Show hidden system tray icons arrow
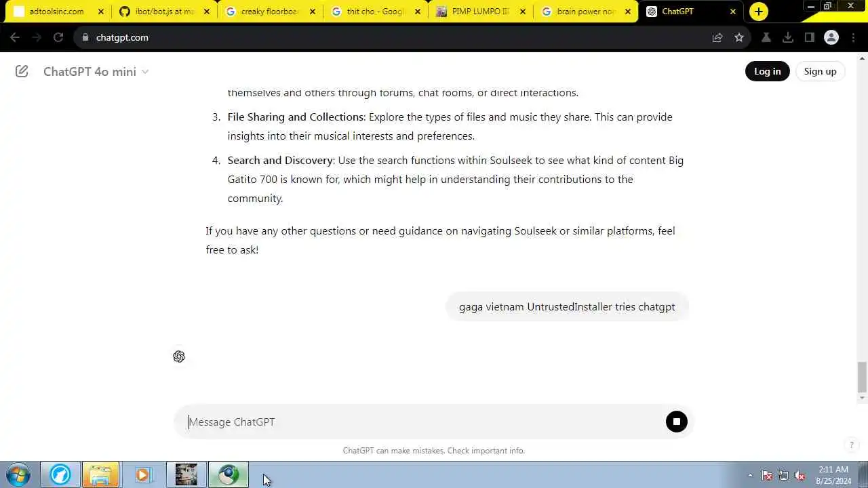The width and height of the screenshot is (868, 488). click(x=750, y=475)
